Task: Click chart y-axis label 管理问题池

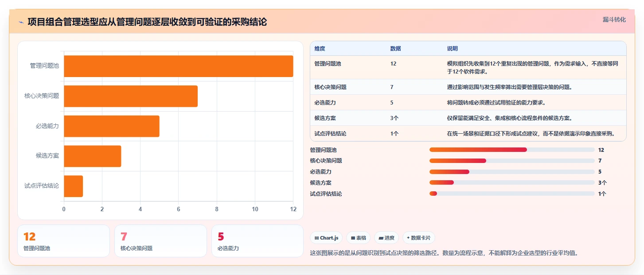Action: (44, 66)
